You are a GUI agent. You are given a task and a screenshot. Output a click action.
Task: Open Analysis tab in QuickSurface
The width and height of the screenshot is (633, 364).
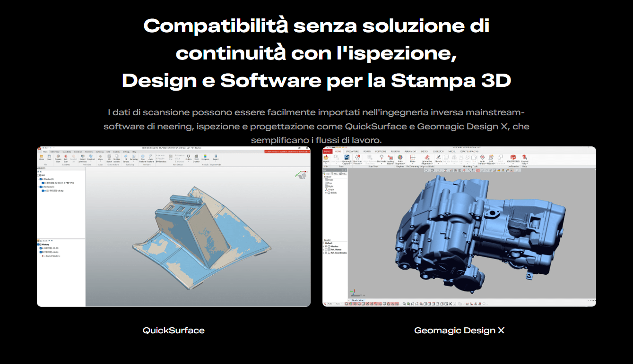click(116, 152)
